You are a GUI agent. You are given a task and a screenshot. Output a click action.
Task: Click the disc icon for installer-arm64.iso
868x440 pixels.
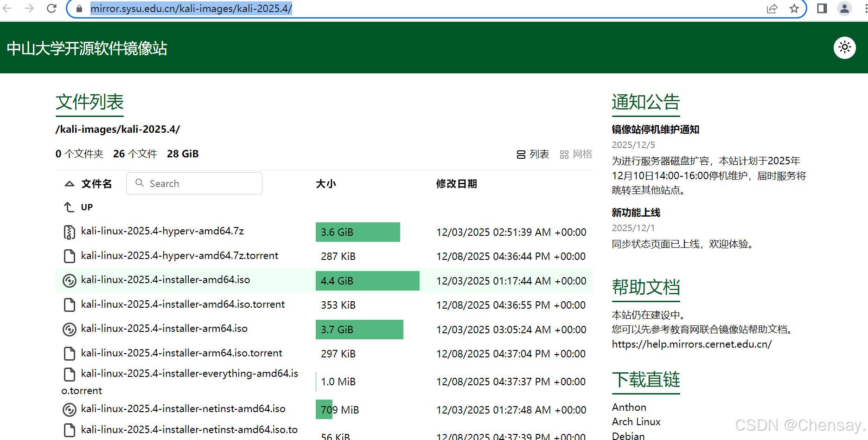coord(69,329)
